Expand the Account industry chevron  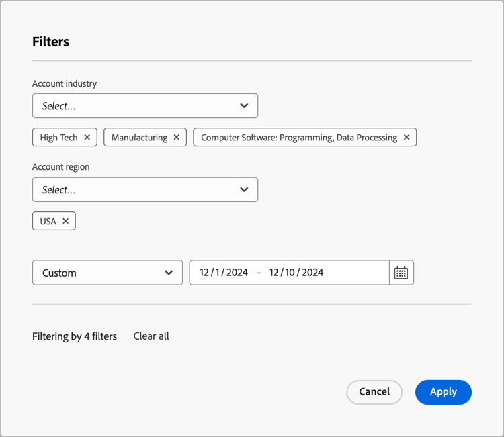click(244, 106)
